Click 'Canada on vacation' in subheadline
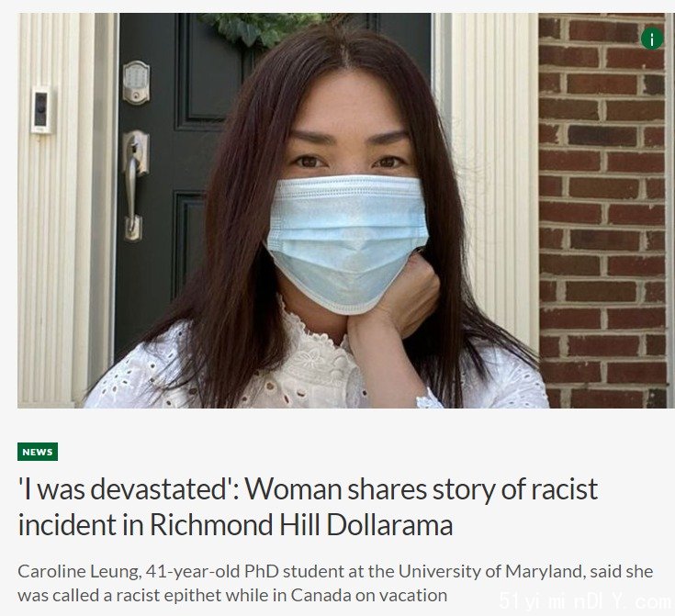The image size is (675, 616). pyautogui.click(x=369, y=596)
